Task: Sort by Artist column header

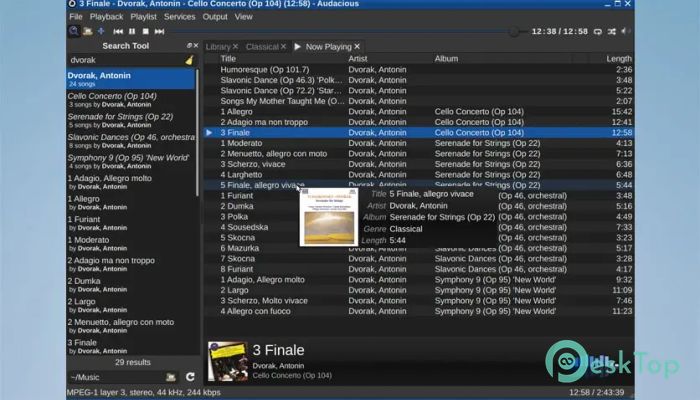Action: (x=358, y=58)
